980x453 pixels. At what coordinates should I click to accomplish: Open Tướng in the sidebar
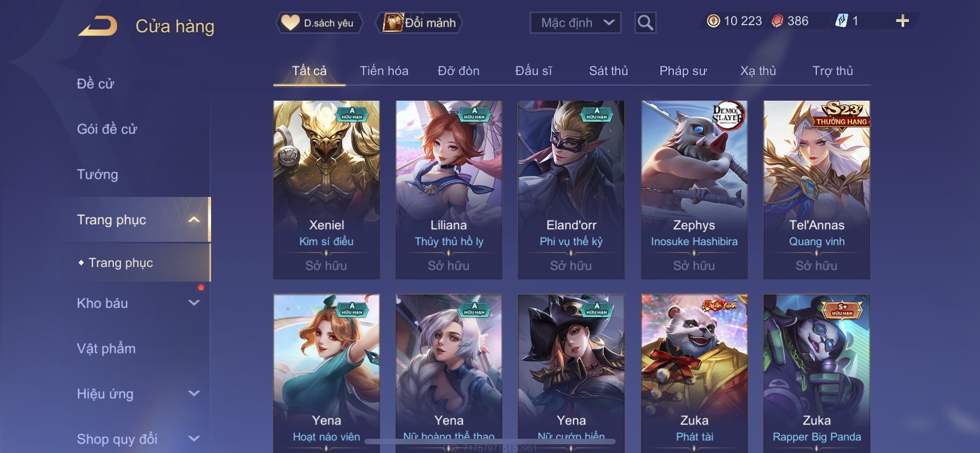point(97,175)
